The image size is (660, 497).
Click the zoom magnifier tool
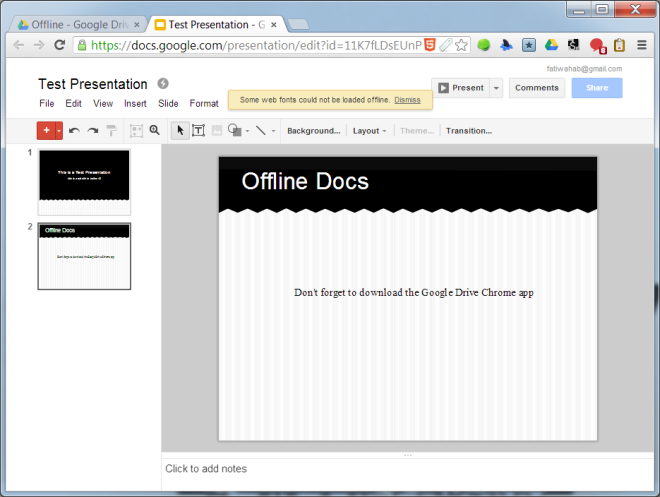tap(154, 131)
